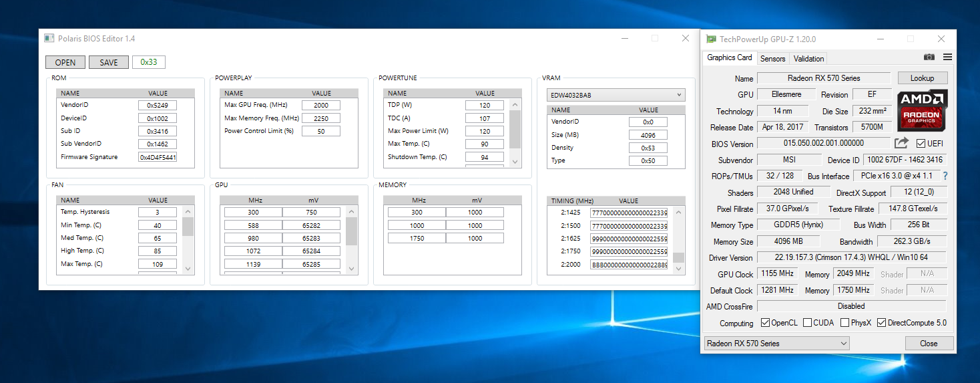This screenshot has width=980, height=383.
Task: Toggle the OpenCL checkbox
Action: pos(766,323)
